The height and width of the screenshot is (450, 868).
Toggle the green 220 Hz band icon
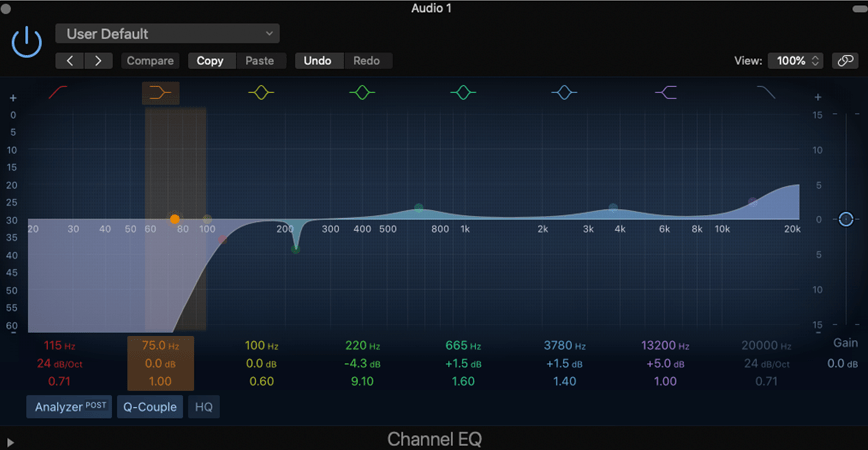(362, 92)
